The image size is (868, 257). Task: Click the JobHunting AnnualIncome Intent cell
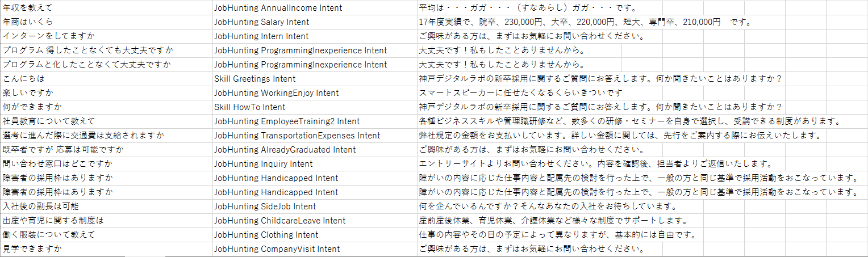click(315, 8)
